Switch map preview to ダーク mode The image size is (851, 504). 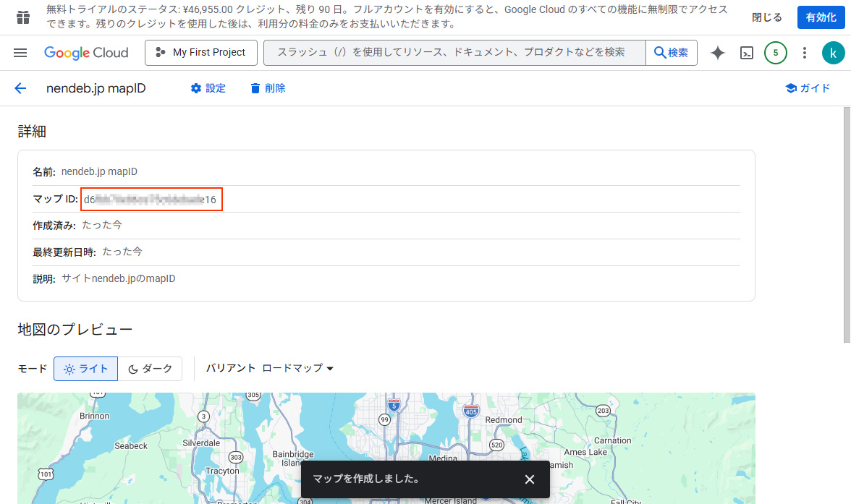point(151,369)
